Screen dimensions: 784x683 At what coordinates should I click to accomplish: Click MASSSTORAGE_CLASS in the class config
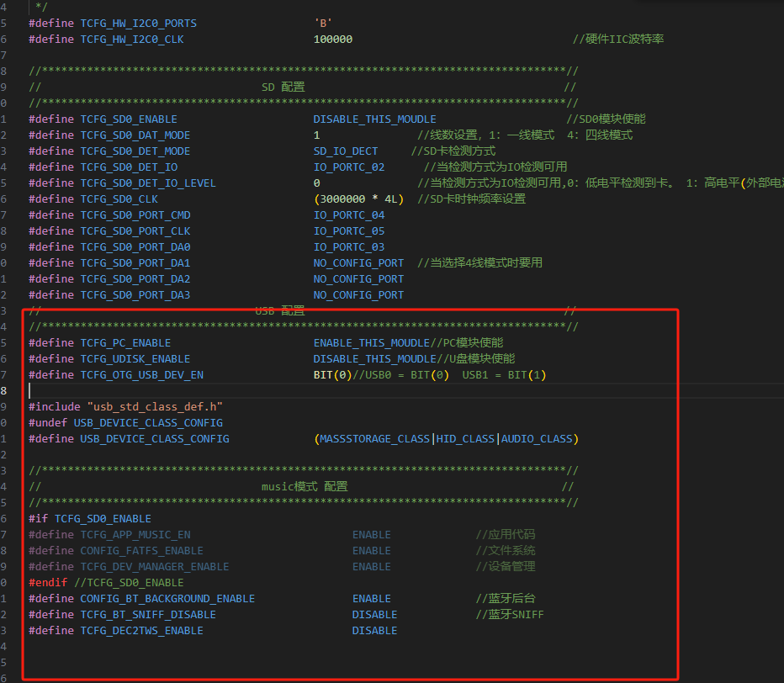374,440
